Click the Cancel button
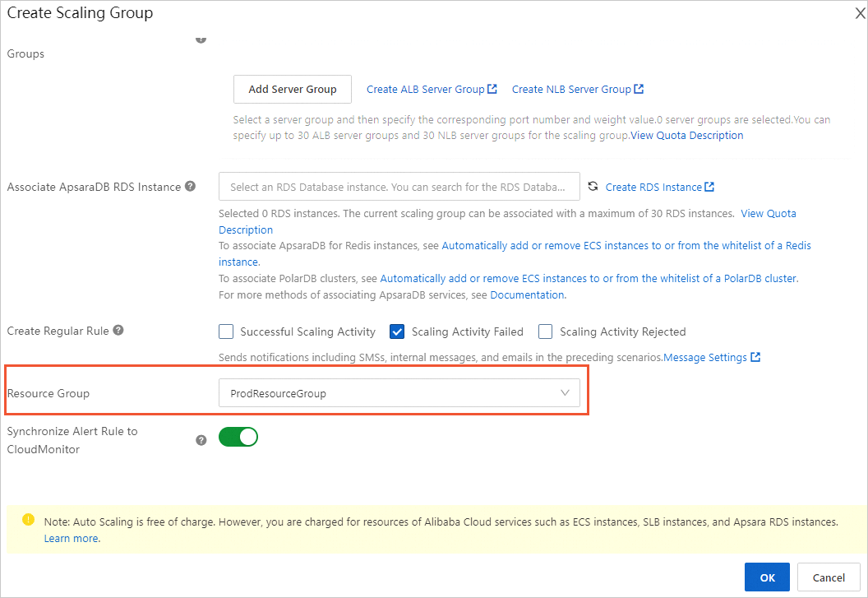 tap(829, 577)
